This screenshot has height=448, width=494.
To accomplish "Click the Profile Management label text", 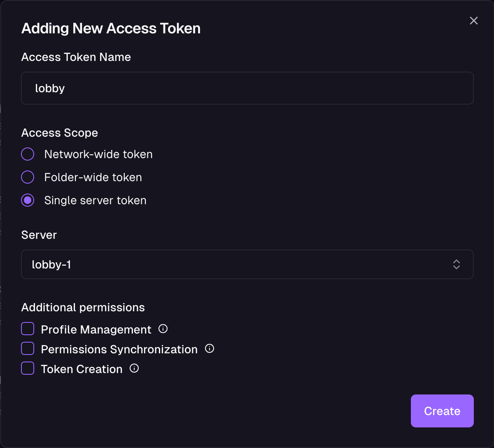I will (96, 329).
